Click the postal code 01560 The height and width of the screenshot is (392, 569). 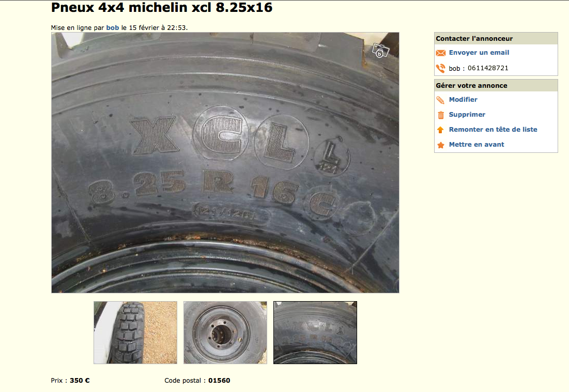click(219, 381)
